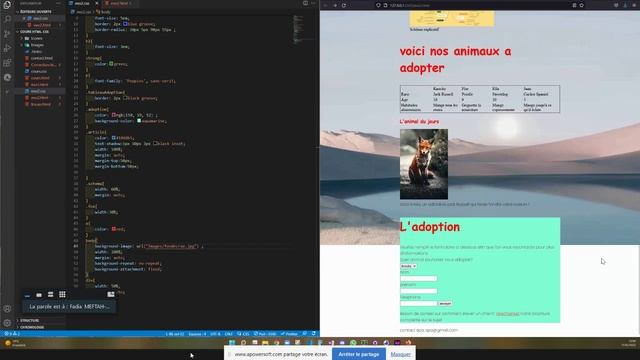640x360 pixels.
Task: Open the Accounts menu in the activity bar
Action: 7,309
